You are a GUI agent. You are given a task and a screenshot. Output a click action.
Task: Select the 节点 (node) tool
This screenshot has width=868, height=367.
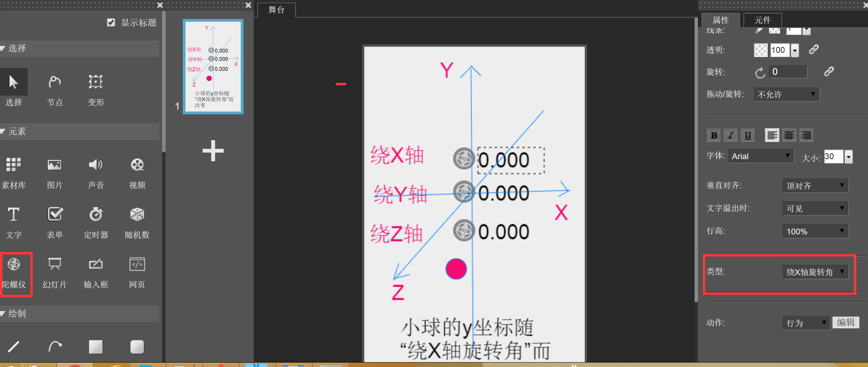tap(54, 88)
